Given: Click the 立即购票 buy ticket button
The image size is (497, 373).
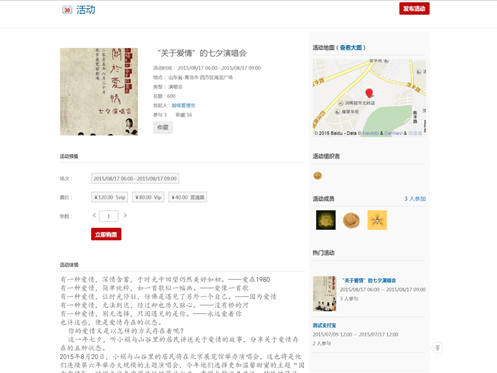Looking at the screenshot, I should [x=106, y=234].
